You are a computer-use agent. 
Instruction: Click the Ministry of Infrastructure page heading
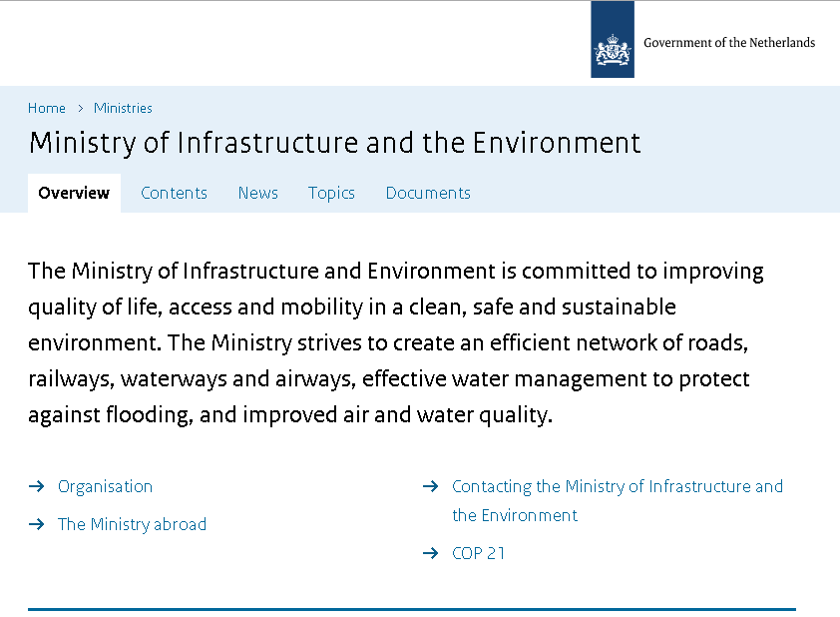point(335,143)
